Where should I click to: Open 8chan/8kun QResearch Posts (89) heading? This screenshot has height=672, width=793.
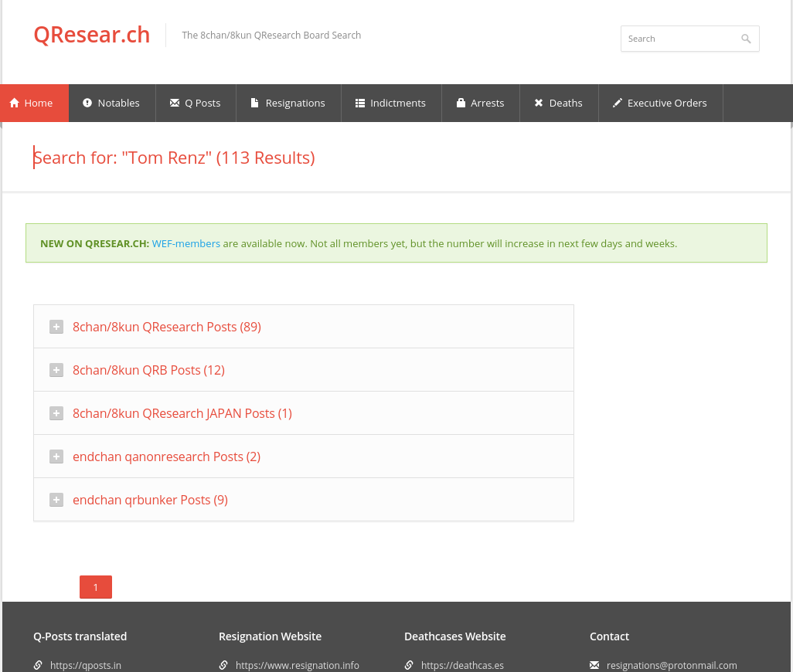167,327
